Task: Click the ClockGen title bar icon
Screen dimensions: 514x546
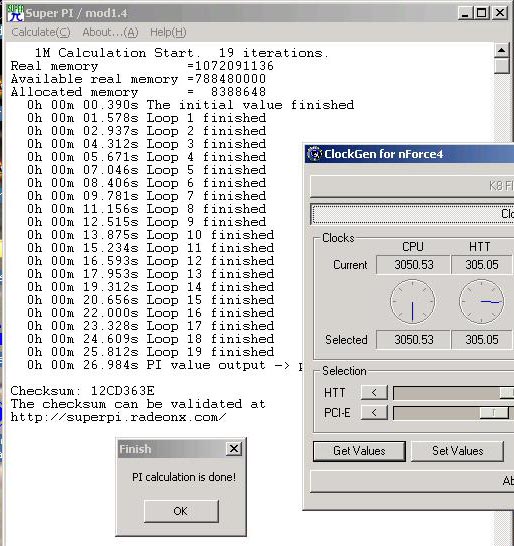Action: click(314, 154)
